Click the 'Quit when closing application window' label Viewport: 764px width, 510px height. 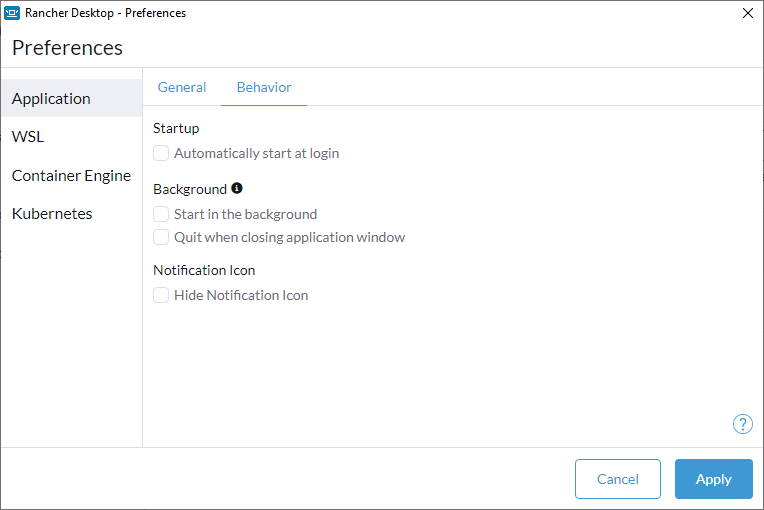pyautogui.click(x=289, y=237)
